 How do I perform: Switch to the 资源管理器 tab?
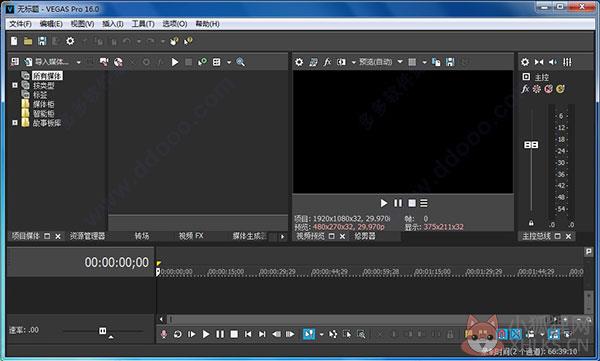pos(88,236)
